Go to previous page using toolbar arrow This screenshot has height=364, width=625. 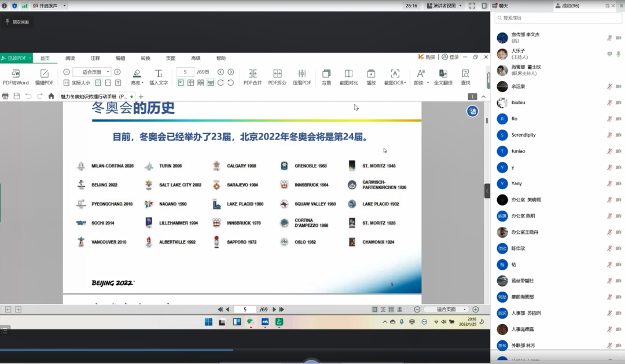tap(220, 72)
